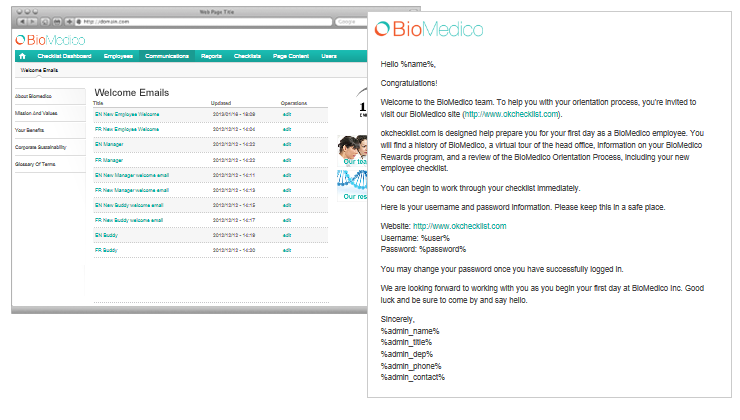The width and height of the screenshot is (740, 420).
Task: Click the Hello %name% greeting in the email
Action: point(408,64)
